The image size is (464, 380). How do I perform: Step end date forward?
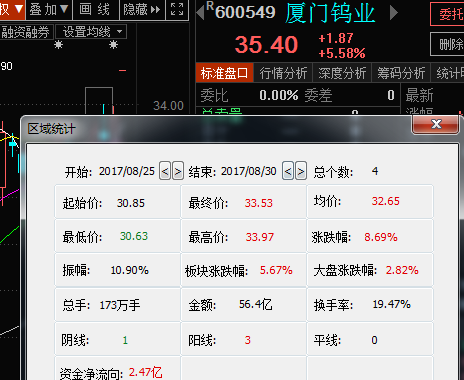[301, 171]
